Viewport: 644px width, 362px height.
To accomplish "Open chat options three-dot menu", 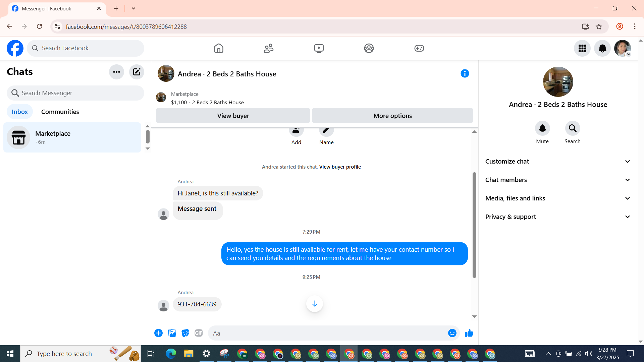I will click(116, 72).
